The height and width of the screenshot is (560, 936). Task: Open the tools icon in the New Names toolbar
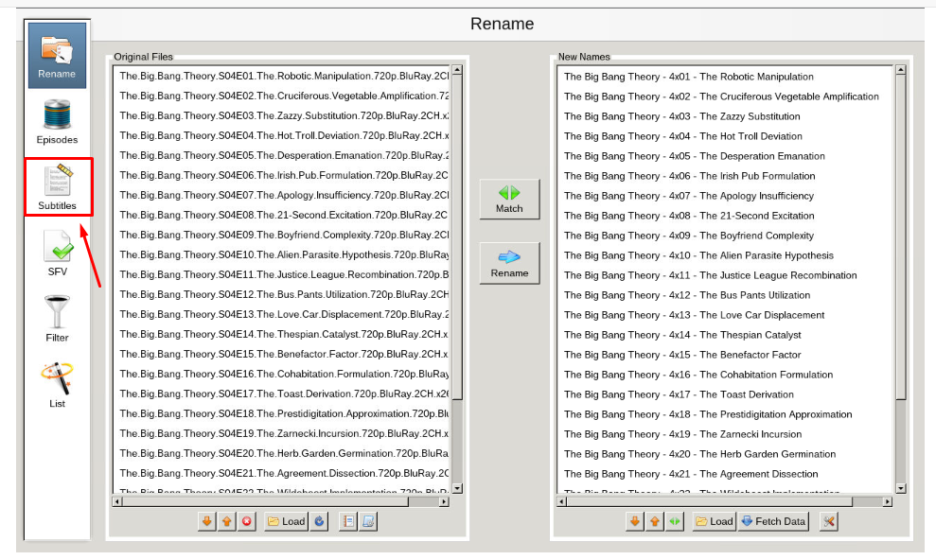pyautogui.click(x=828, y=520)
